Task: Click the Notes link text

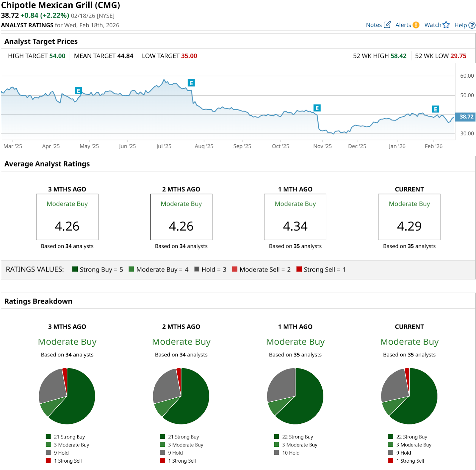Action: point(374,25)
